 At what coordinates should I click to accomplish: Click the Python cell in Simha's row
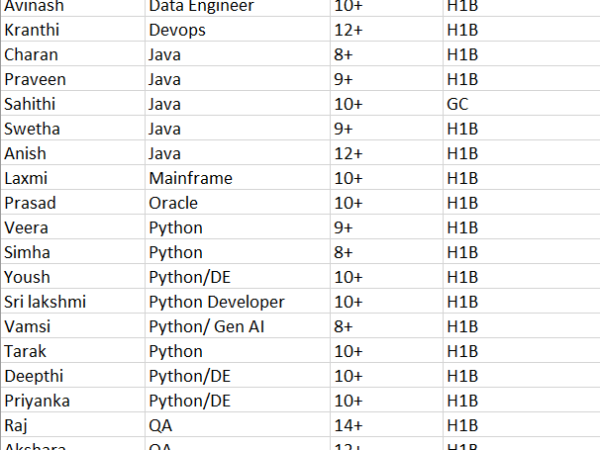pos(175,252)
